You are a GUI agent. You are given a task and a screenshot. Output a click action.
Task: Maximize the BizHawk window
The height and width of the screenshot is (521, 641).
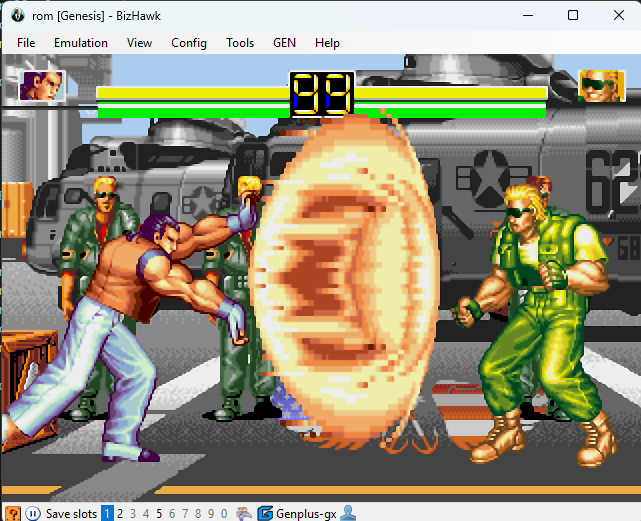tap(573, 16)
